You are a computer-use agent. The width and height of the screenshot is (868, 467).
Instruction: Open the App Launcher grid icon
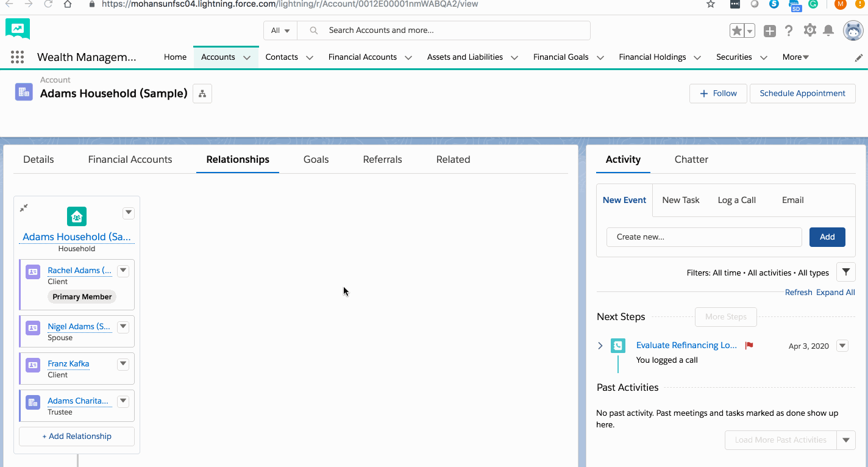(x=17, y=57)
